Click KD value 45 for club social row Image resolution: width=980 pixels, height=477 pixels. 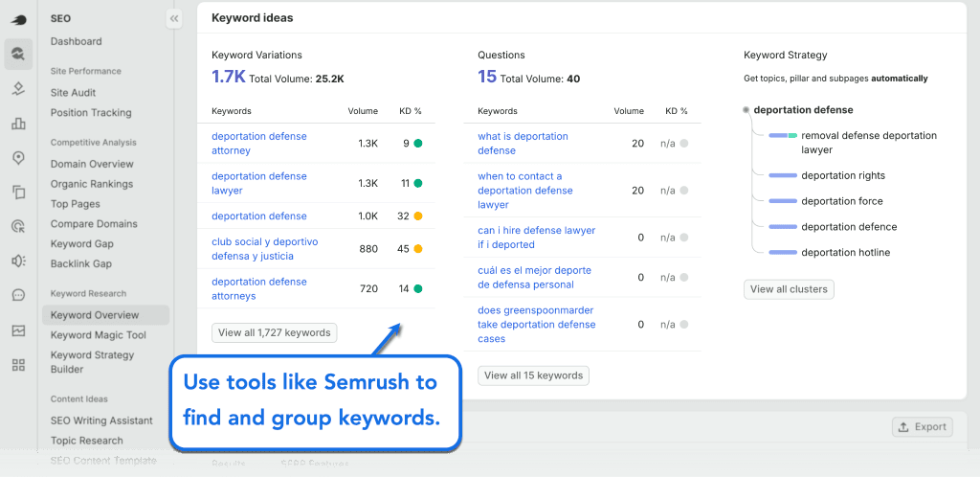point(404,249)
